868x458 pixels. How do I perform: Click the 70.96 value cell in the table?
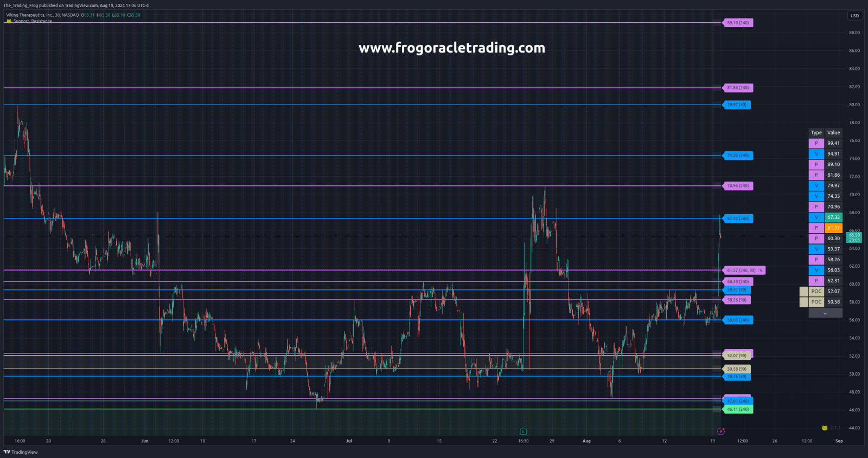(x=833, y=207)
